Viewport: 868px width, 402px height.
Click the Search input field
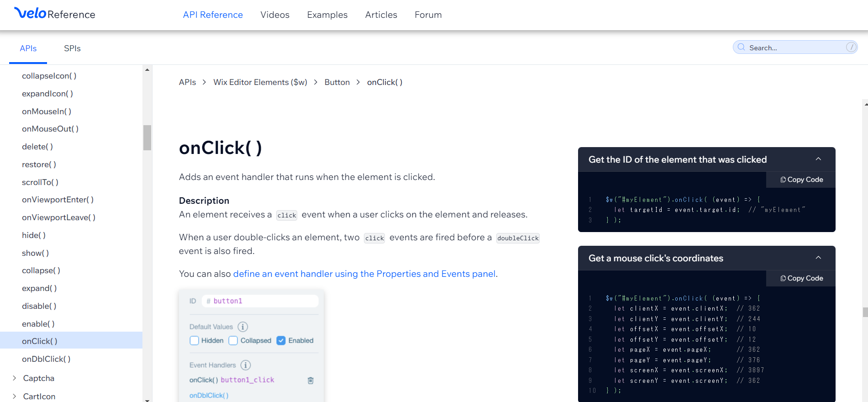click(x=795, y=47)
